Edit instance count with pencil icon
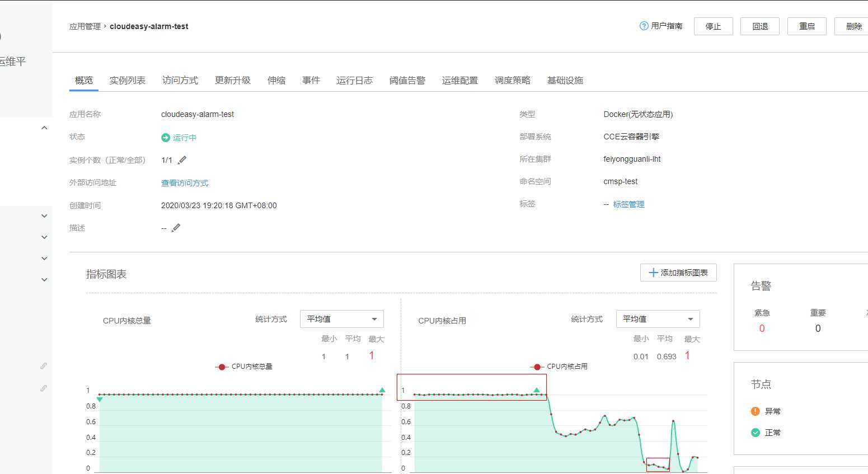Viewport: 868px width, 474px height. click(x=182, y=160)
